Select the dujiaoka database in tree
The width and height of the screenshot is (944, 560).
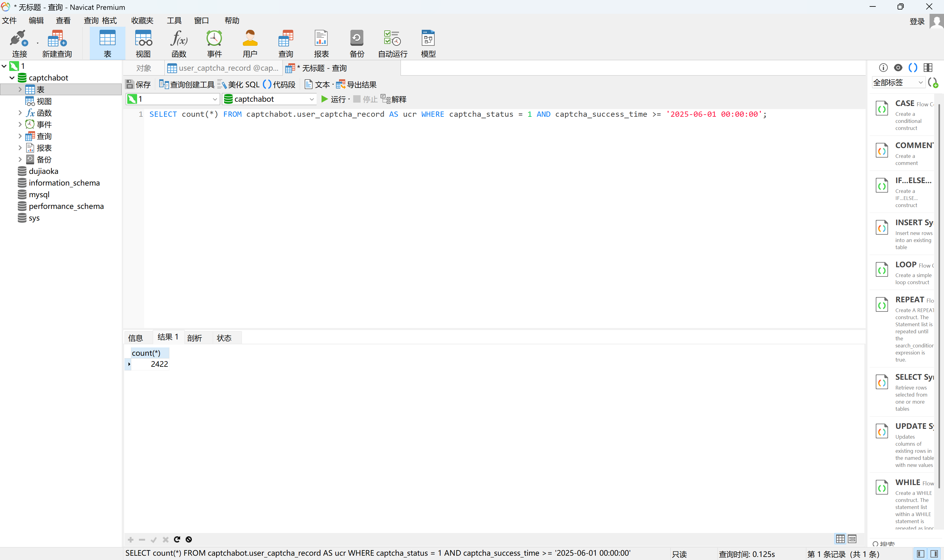point(43,171)
